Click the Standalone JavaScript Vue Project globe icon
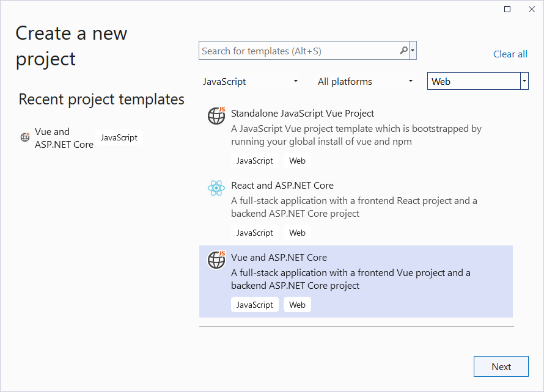This screenshot has height=392, width=544. pos(216,115)
